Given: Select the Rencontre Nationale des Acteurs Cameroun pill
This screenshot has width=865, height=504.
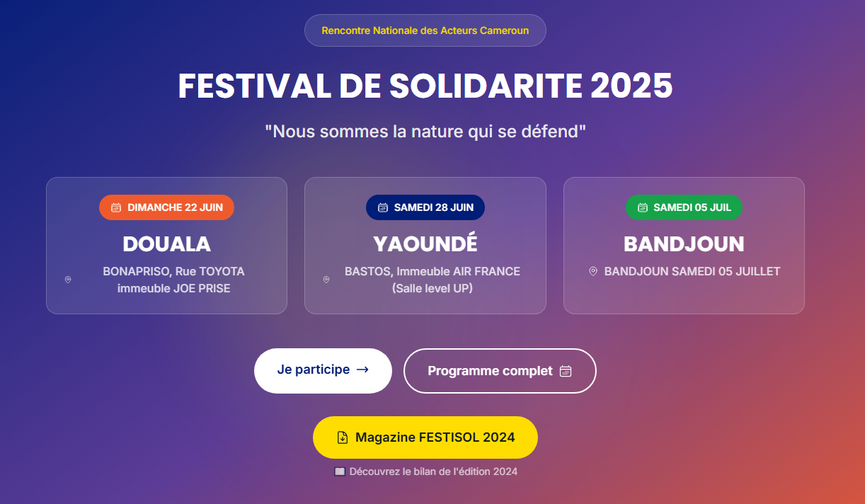Looking at the screenshot, I should 425,30.
